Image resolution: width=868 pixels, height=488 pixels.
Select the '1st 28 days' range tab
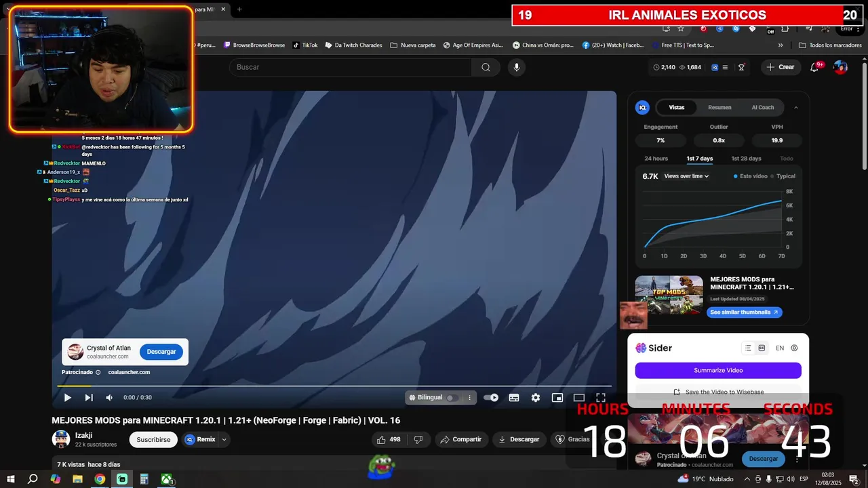tap(746, 159)
